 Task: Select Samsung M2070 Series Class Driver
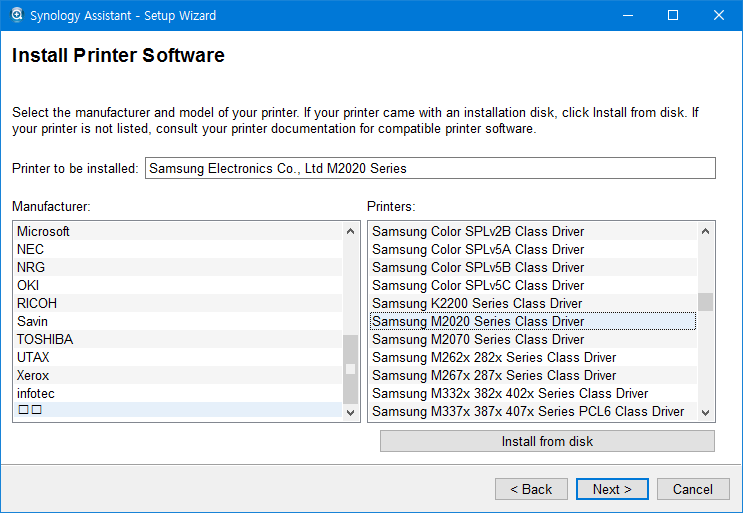[x=478, y=339]
